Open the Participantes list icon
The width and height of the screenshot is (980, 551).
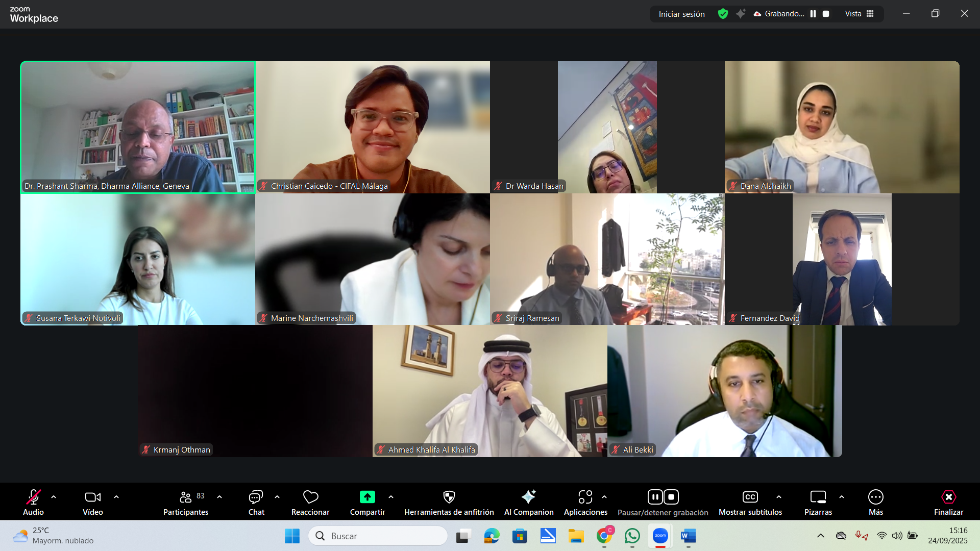click(x=186, y=497)
